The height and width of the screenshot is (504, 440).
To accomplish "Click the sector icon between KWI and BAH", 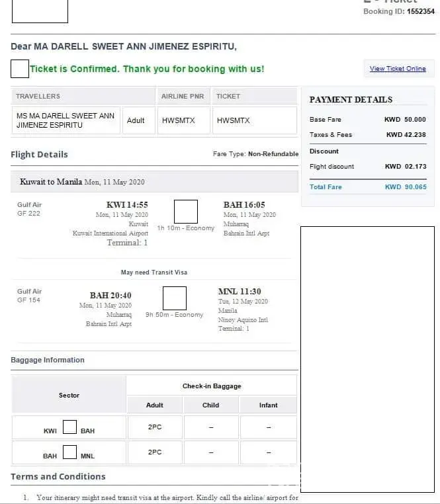I will [69, 427].
